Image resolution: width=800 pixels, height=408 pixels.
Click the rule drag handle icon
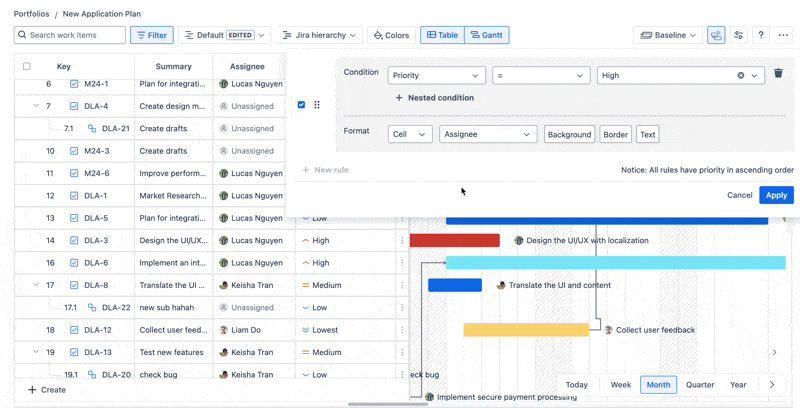[317, 105]
